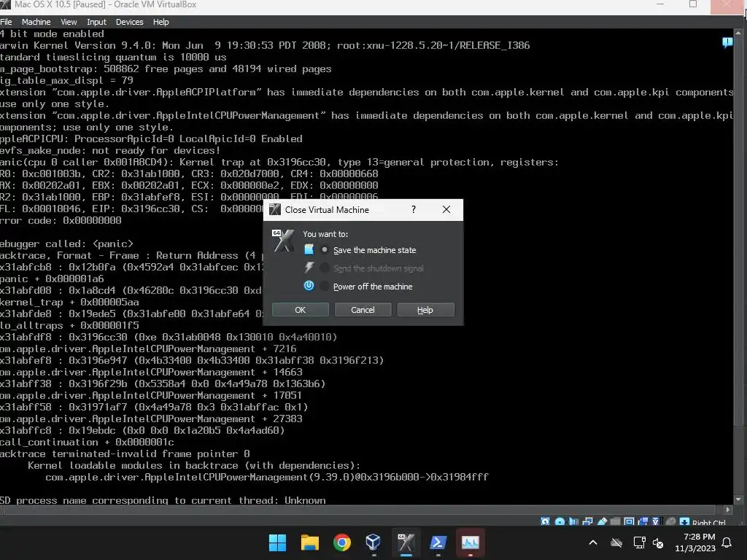This screenshot has height=560, width=747.
Task: Close the Close Virtual Machine dialog with X
Action: (x=446, y=209)
